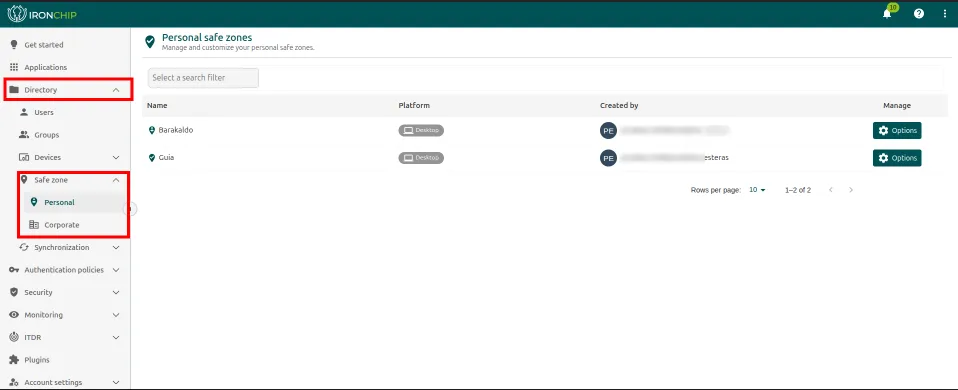958x390 pixels.
Task: Click the Corporate building icon
Action: point(34,225)
